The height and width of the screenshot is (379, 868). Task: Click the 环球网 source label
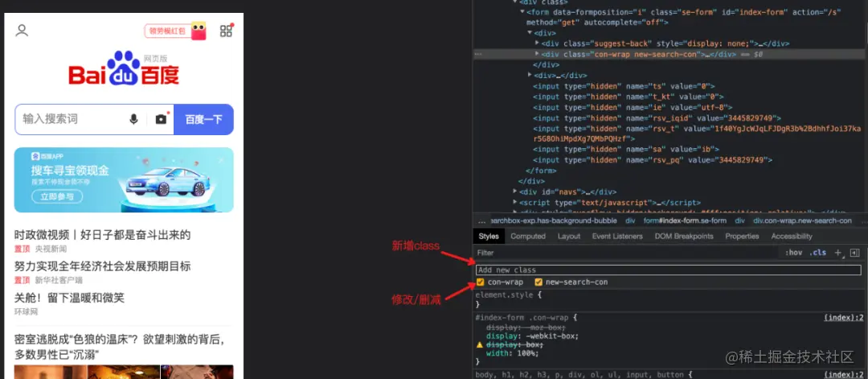(x=26, y=312)
